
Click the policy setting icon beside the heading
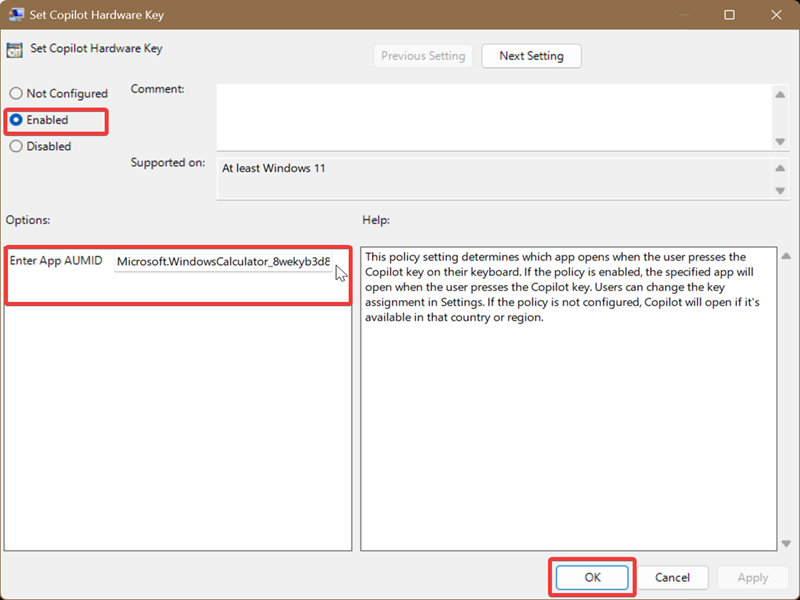[14, 50]
